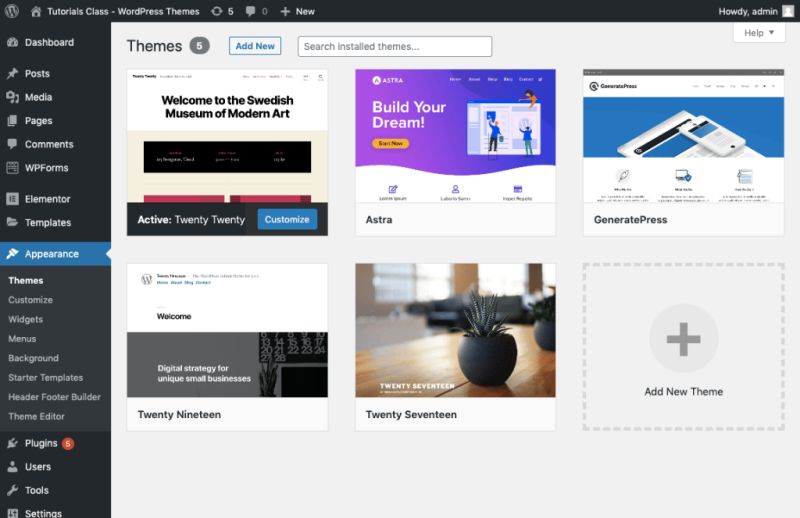Click the GeneratePress theme name label
Screen dimensions: 800x518
tap(630, 219)
